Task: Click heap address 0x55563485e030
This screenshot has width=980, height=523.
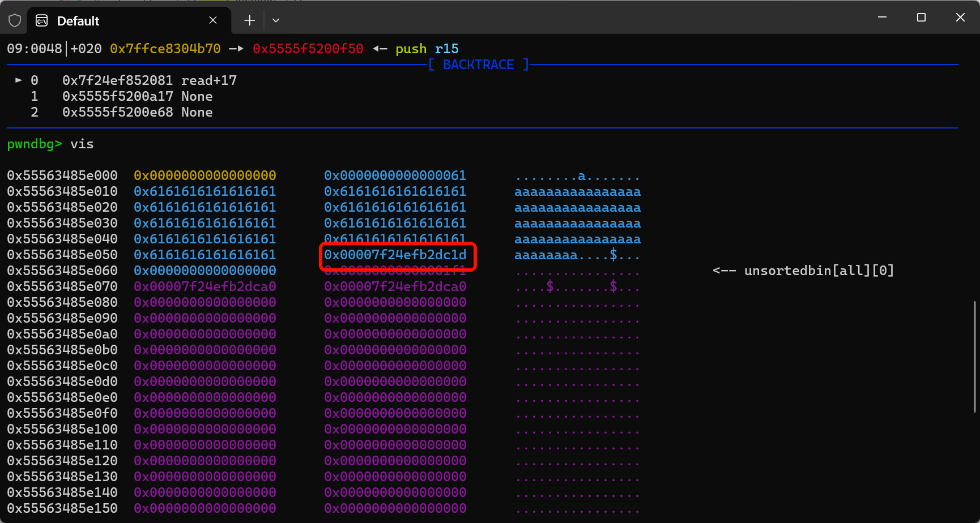Action: click(62, 223)
